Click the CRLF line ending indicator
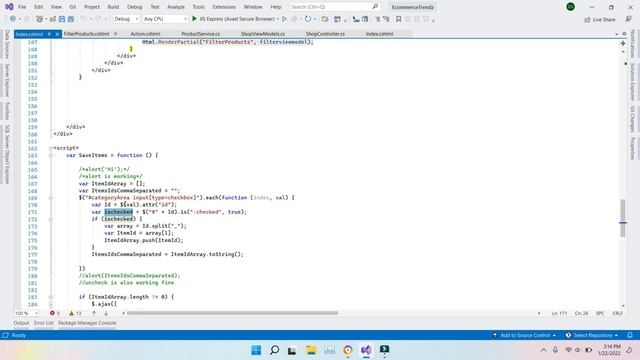This screenshot has height=360, width=640. click(x=618, y=313)
